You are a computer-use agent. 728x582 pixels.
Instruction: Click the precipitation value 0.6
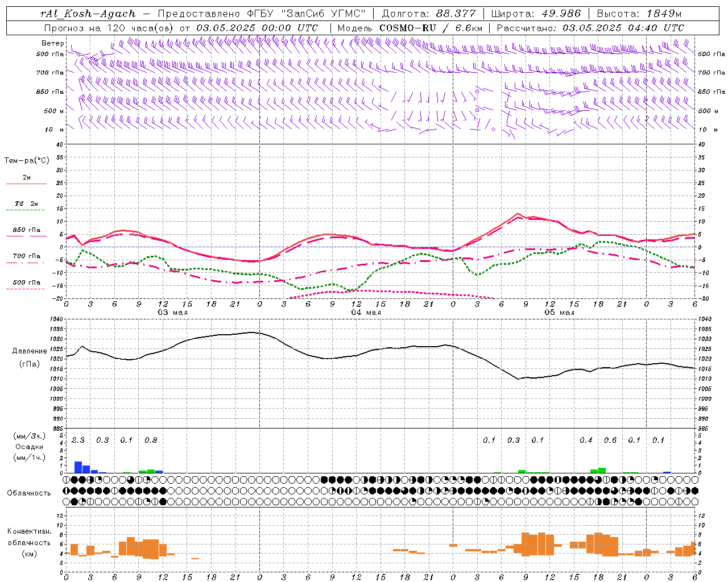coord(610,440)
